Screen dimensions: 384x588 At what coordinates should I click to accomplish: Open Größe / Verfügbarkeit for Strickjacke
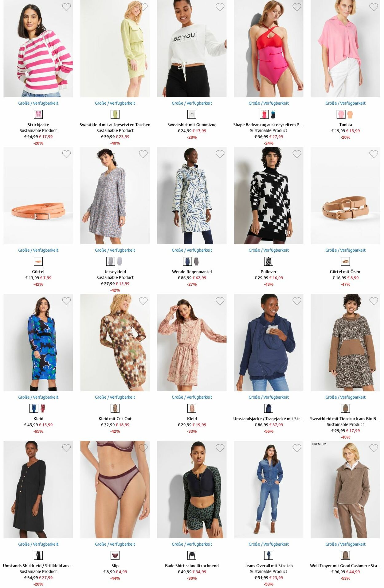(x=38, y=103)
